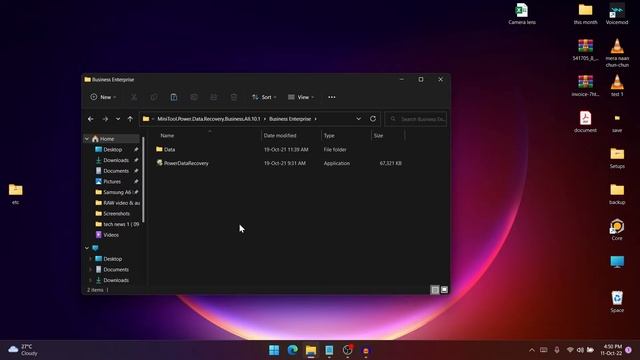Click the chevron after Business Enterprise breadcrumb
Viewport: 640px width, 360px height.
pyautogui.click(x=316, y=119)
